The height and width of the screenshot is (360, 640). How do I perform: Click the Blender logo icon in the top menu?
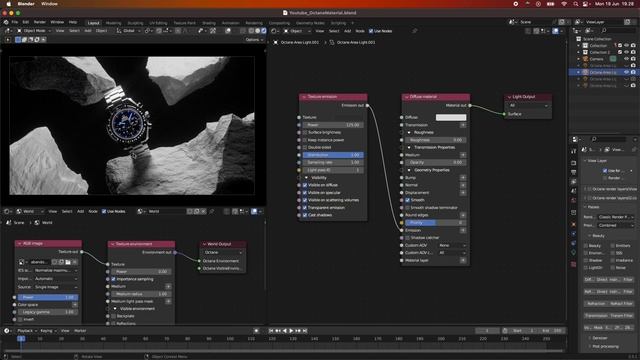coord(6,22)
